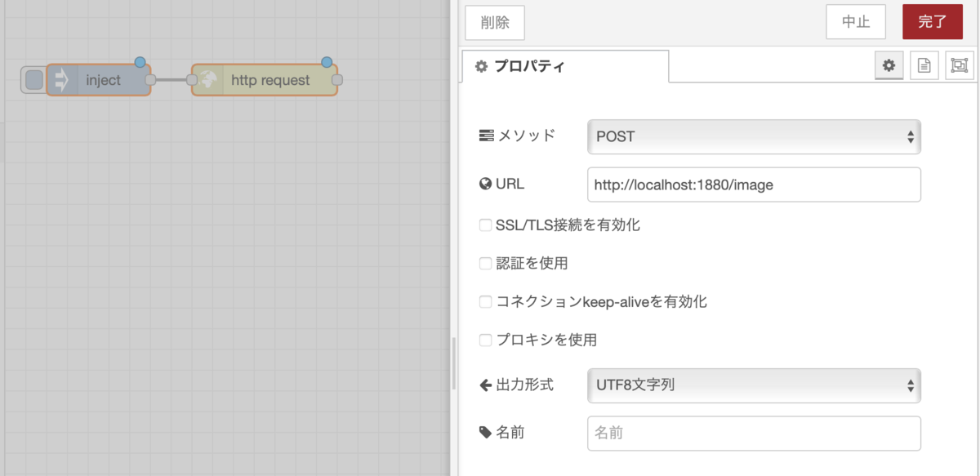Open the 出力形式 dropdown showing UTF8文字列
The width and height of the screenshot is (980, 476).
pyautogui.click(x=753, y=385)
